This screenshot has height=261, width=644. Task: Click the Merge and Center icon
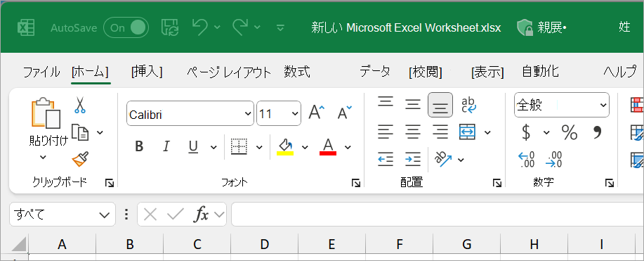pos(468,132)
